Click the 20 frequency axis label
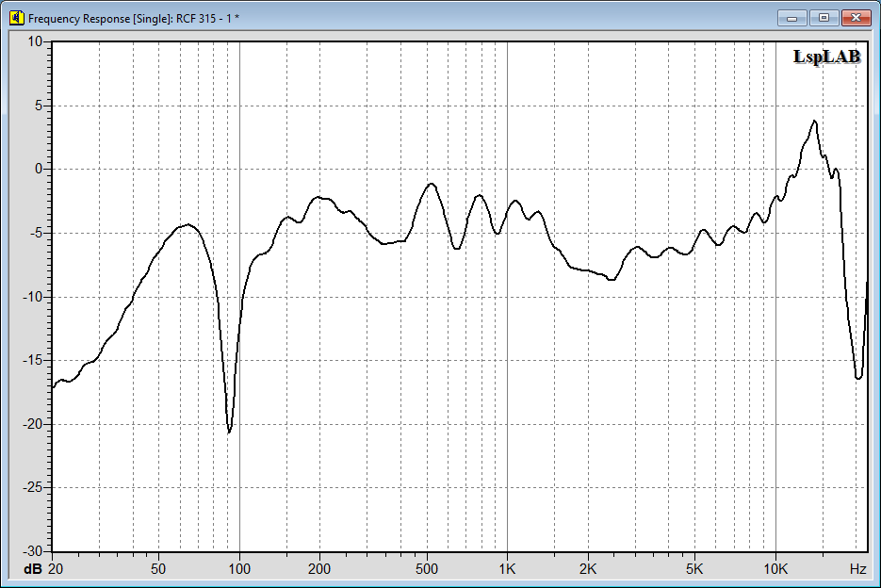 [x=56, y=569]
